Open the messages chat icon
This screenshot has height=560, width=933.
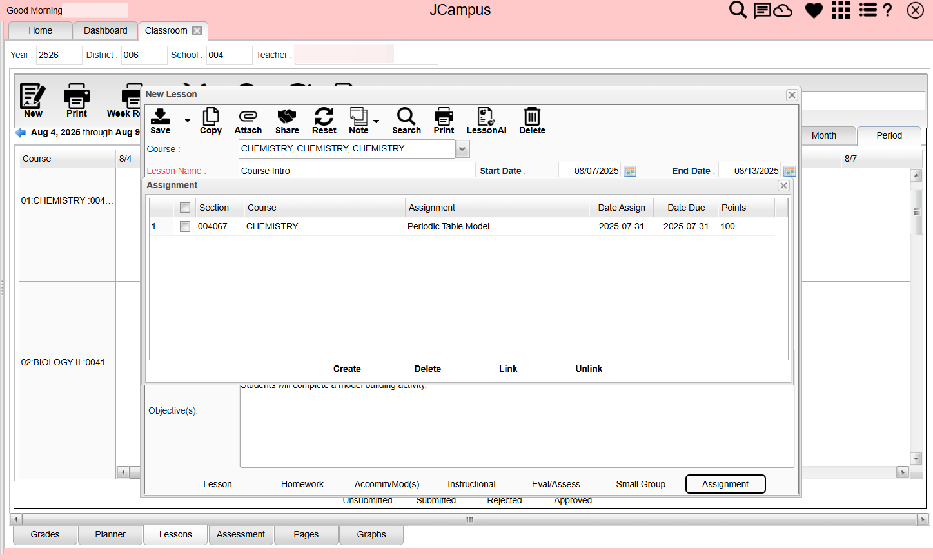[762, 10]
